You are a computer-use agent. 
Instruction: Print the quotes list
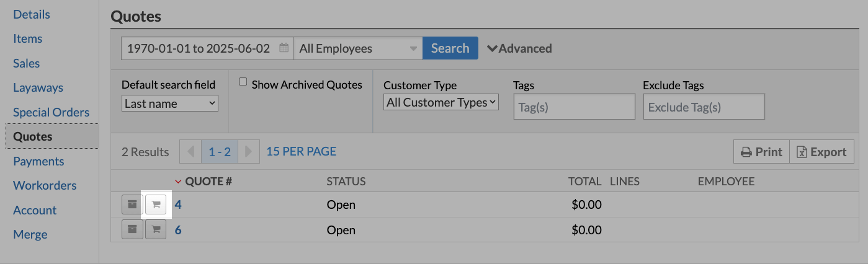761,152
